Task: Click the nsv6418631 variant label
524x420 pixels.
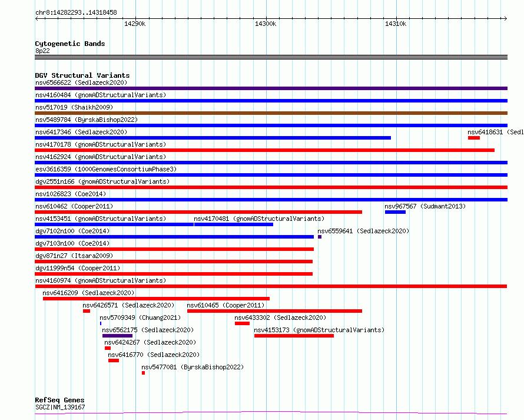Action: click(496, 132)
